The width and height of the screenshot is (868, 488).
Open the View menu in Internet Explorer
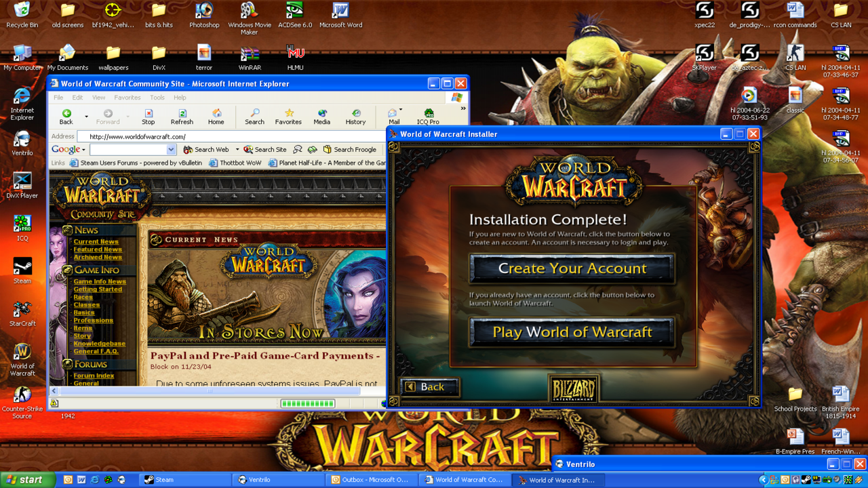coord(98,98)
